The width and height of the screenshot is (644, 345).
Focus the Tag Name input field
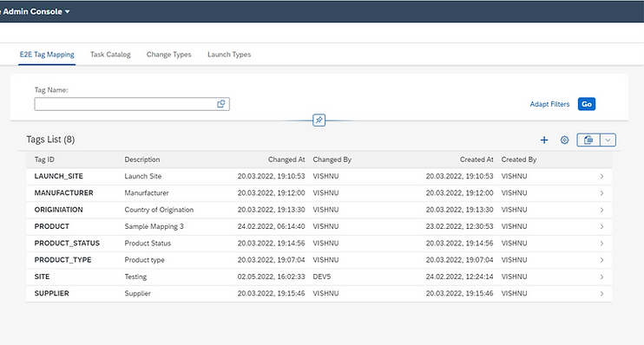point(132,104)
